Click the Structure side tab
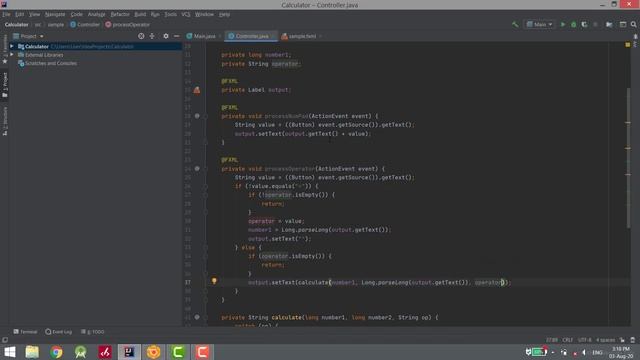 pos(5,121)
